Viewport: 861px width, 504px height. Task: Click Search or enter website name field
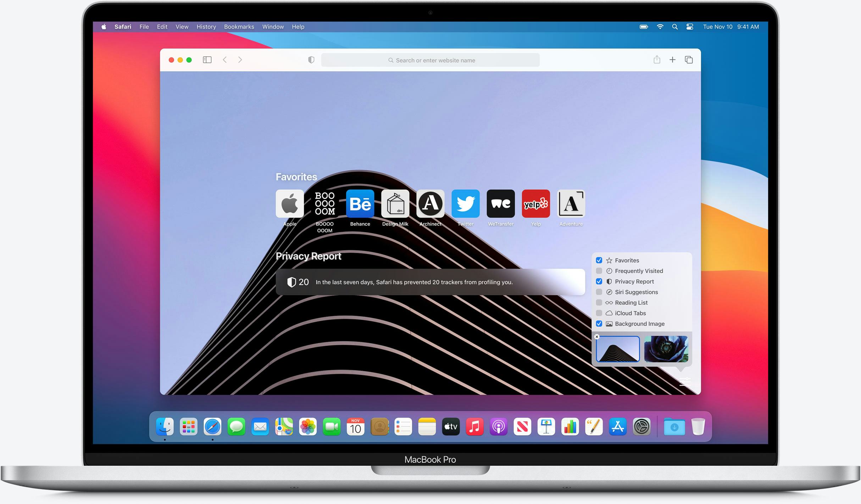pyautogui.click(x=431, y=60)
